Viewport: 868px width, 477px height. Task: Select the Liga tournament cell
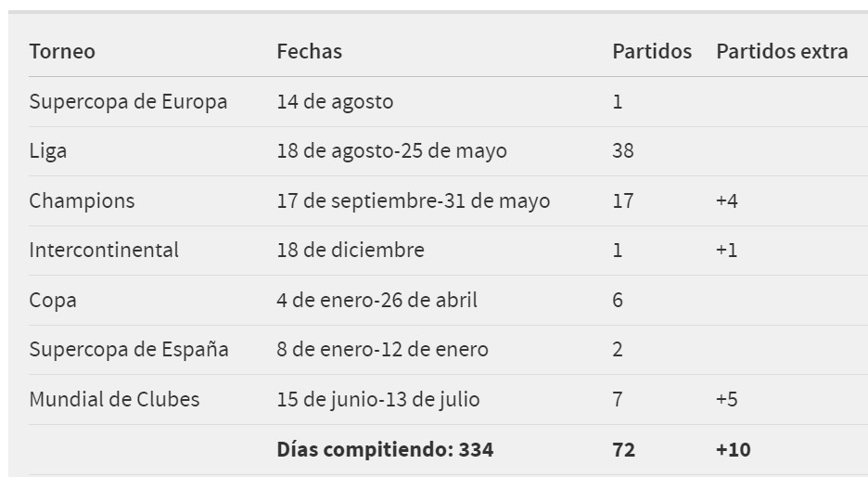[x=48, y=151]
